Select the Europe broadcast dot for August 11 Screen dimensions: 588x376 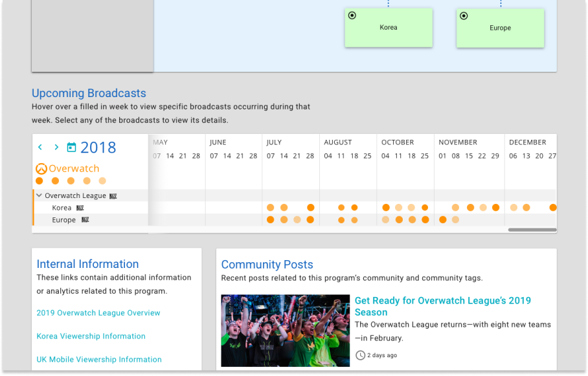(x=341, y=220)
